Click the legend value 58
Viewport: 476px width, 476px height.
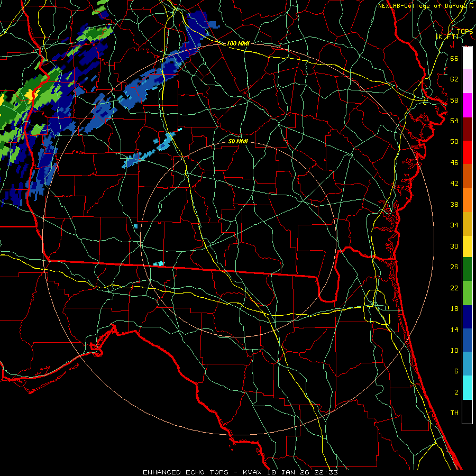pos(454,100)
